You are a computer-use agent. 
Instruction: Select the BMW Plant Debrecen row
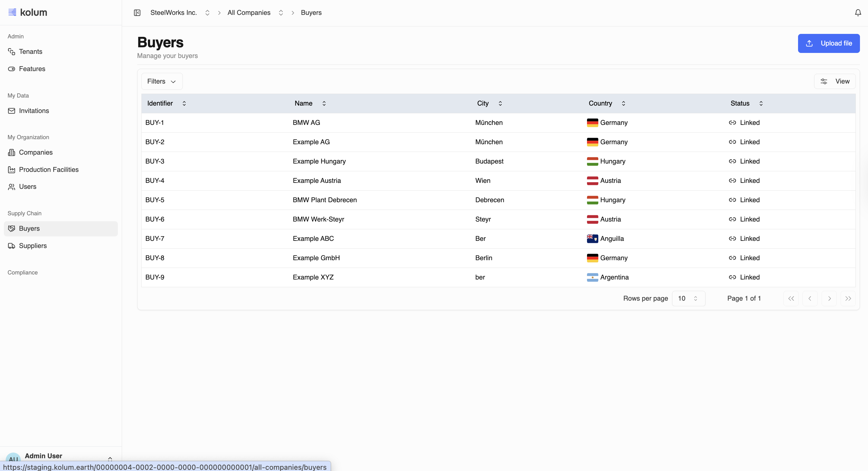pos(324,200)
